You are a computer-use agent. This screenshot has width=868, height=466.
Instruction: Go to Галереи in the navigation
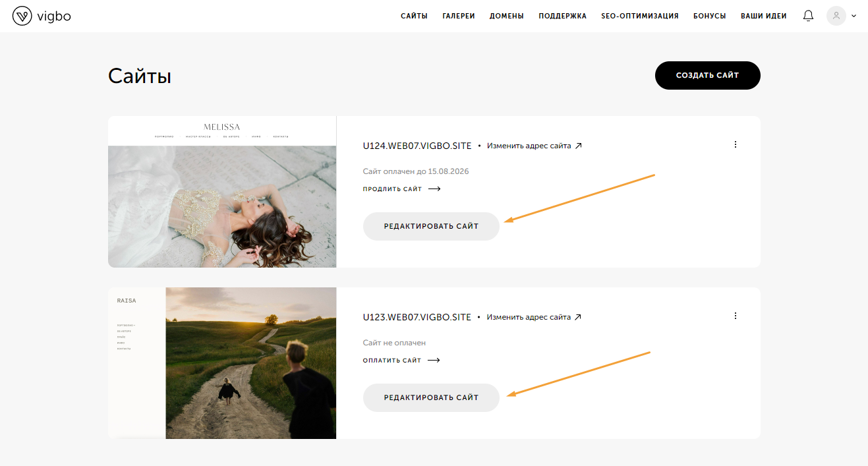point(459,16)
